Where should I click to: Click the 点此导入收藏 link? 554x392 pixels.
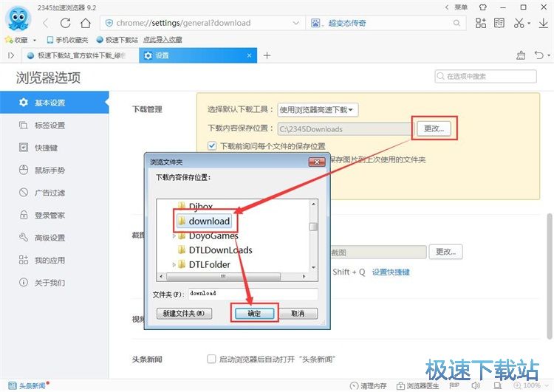point(163,40)
